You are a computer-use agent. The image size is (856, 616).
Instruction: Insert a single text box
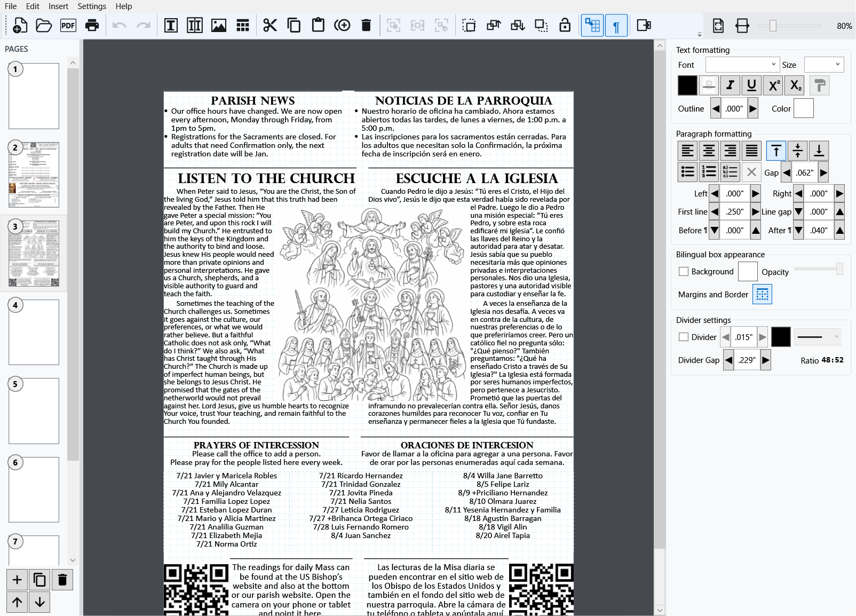coord(171,25)
